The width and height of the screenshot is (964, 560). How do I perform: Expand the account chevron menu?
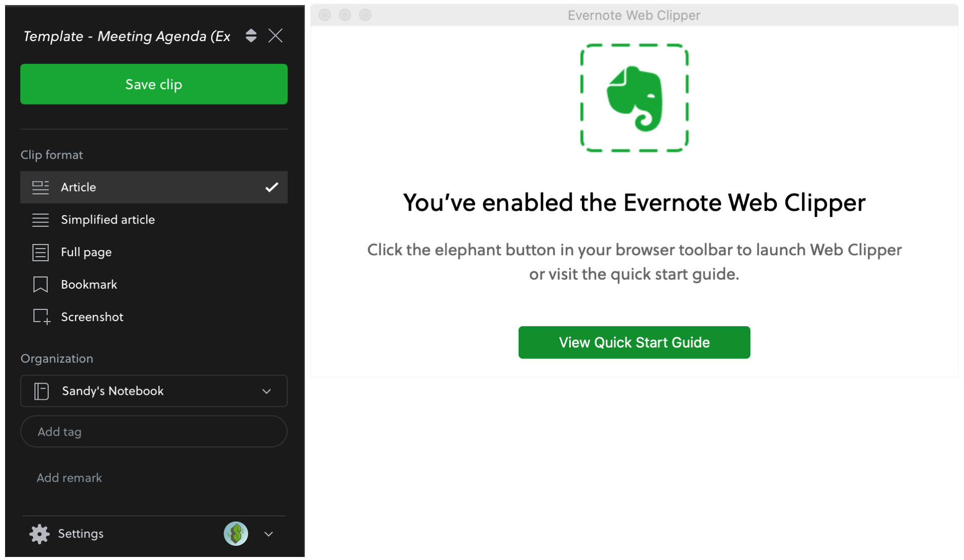pyautogui.click(x=269, y=534)
